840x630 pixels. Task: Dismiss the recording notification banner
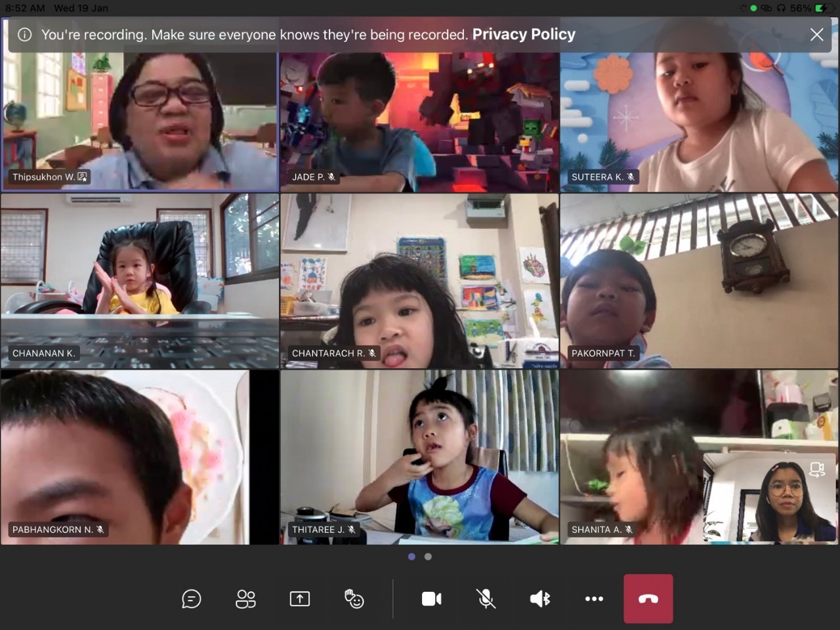point(816,35)
